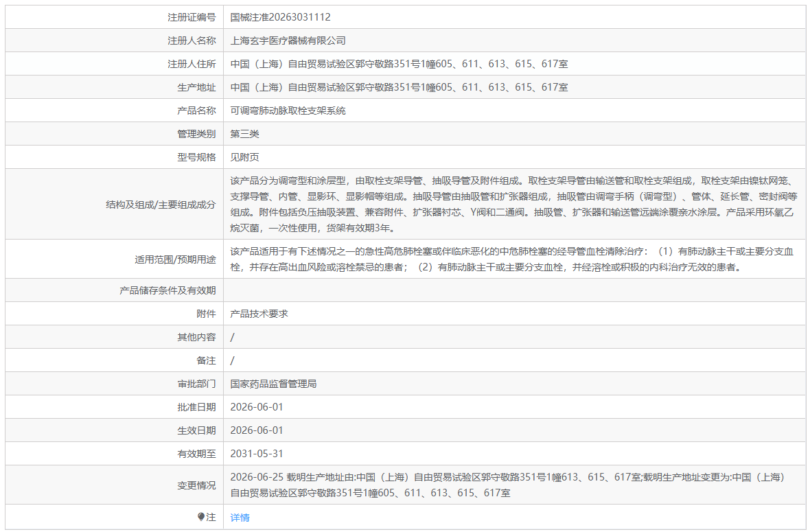Click the 产品名称 label

pos(196,111)
